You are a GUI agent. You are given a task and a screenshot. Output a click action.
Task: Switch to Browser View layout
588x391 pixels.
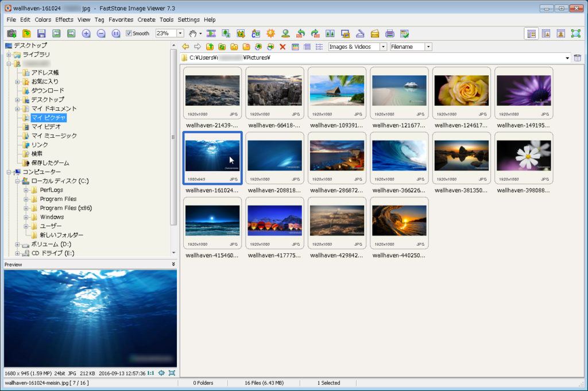[x=531, y=34]
